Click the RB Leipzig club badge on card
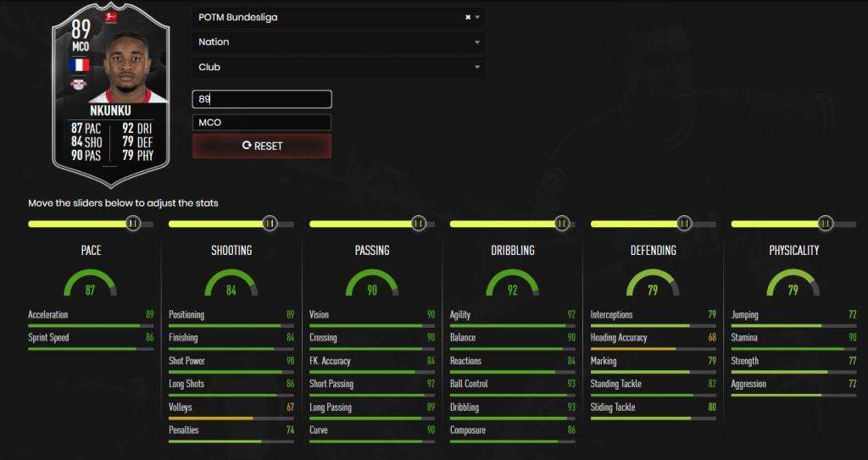This screenshot has width=868, height=460. tap(79, 85)
